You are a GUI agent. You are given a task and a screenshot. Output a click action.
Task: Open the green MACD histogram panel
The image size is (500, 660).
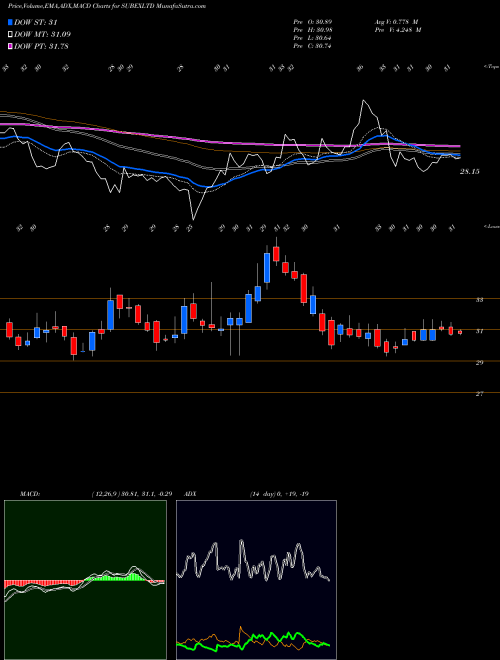point(85,580)
